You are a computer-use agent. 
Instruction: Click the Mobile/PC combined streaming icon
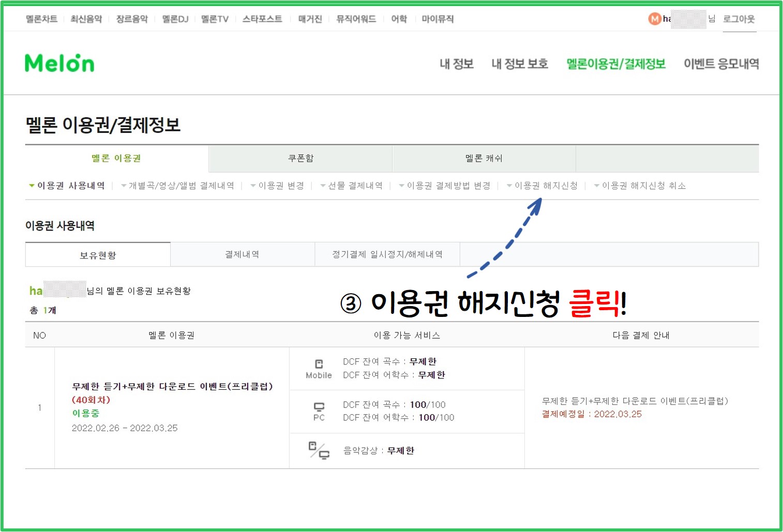pyautogui.click(x=319, y=450)
